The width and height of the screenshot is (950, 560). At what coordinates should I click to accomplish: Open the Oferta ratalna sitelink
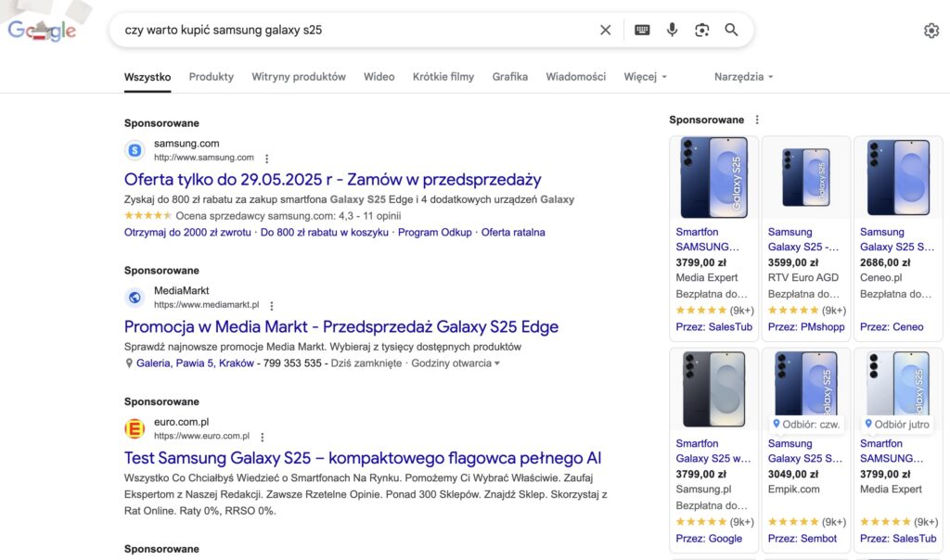coord(513,233)
